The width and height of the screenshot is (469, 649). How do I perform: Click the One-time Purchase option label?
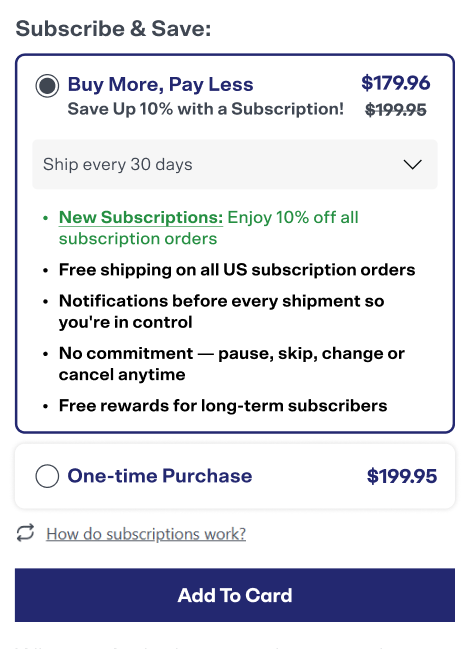(x=160, y=476)
